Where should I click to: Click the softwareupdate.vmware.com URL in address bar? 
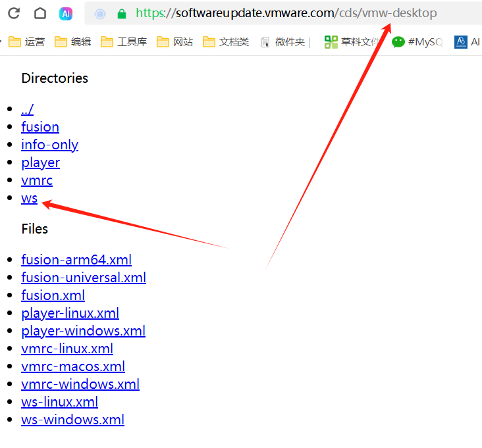[x=286, y=13]
